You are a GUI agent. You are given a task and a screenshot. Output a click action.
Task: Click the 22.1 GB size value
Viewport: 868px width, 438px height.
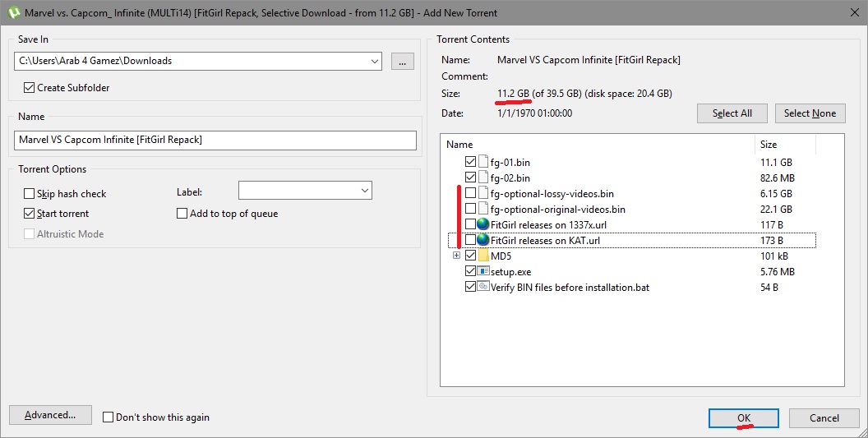coord(776,210)
